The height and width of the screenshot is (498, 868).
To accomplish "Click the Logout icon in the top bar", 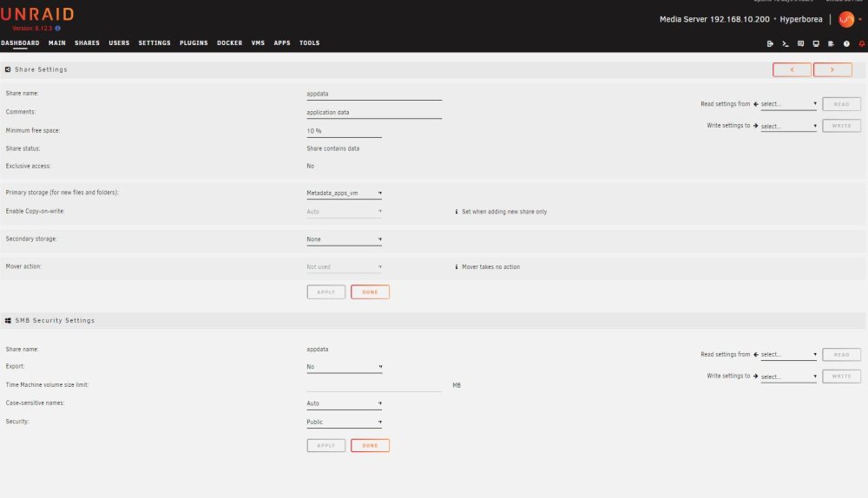I will tap(770, 43).
